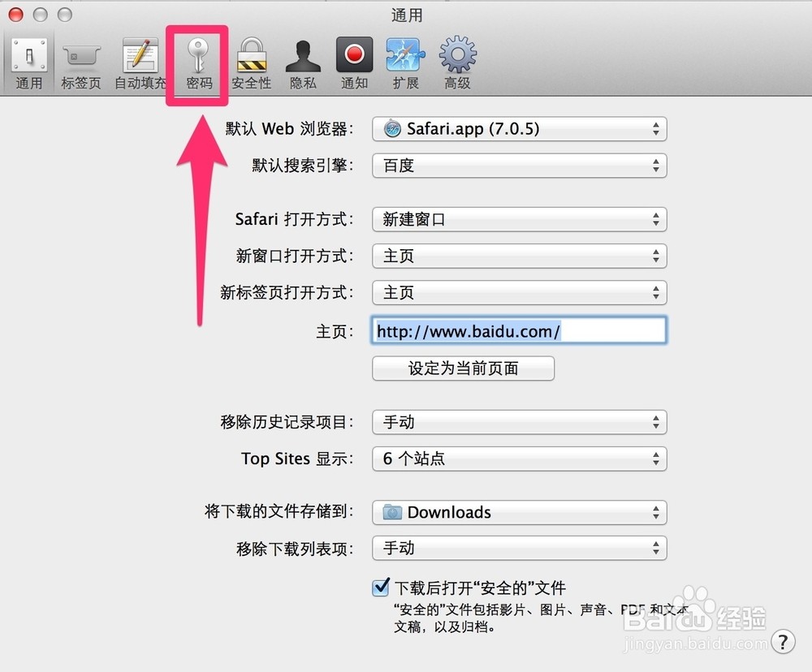Expand the default Web browser Safari.app dropdown
Image resolution: width=812 pixels, height=672 pixels.
click(520, 129)
